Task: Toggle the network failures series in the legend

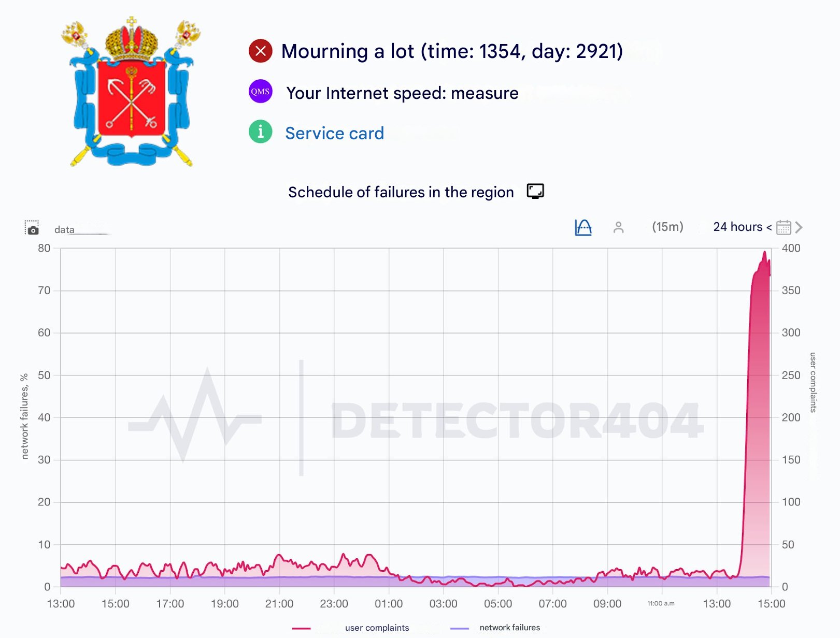Action: point(495,628)
